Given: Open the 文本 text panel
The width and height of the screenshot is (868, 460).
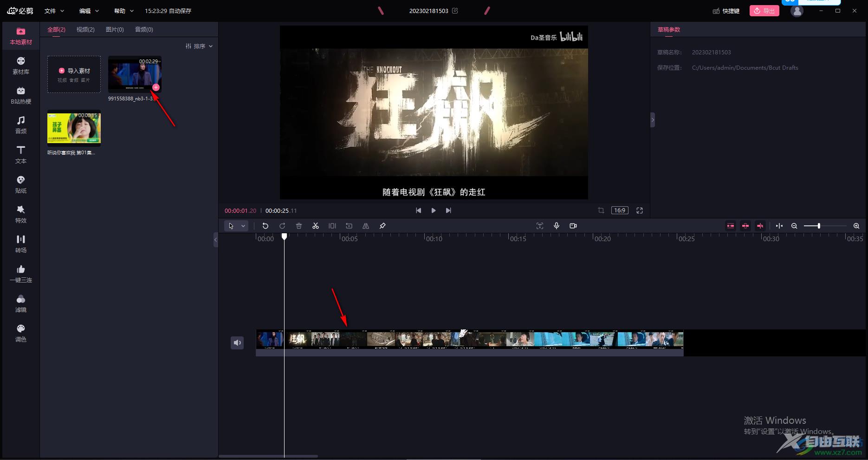Looking at the screenshot, I should pyautogui.click(x=21, y=155).
